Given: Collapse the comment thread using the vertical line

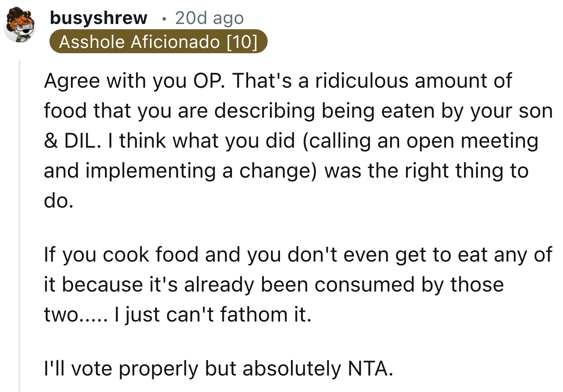Looking at the screenshot, I should (19, 225).
